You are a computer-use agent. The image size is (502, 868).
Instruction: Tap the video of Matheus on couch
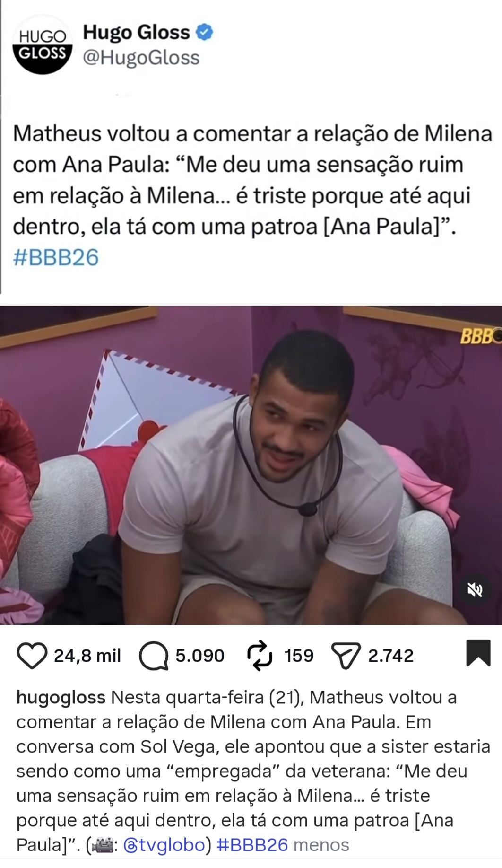(x=251, y=465)
